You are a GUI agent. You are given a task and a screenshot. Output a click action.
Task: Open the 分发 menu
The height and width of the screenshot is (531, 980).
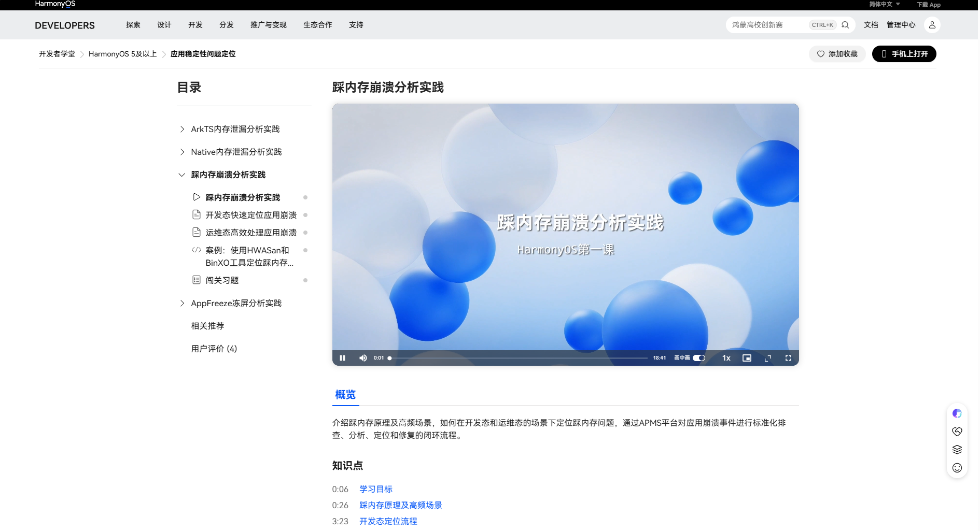227,25
